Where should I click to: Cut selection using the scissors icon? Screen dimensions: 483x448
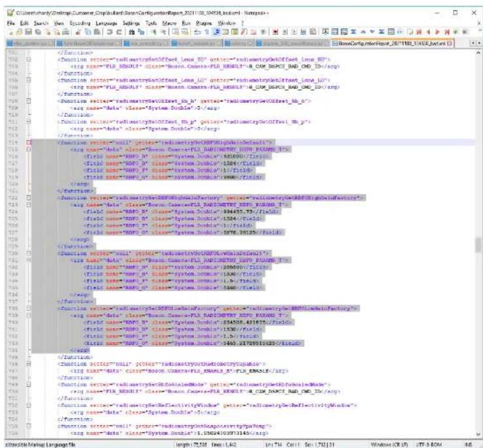78,32
